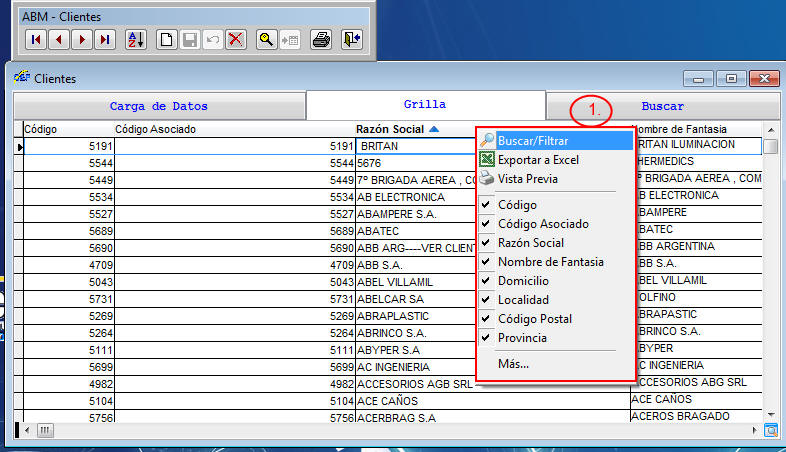
Task: Switch to the Carga de Datos tab
Action: 158,106
